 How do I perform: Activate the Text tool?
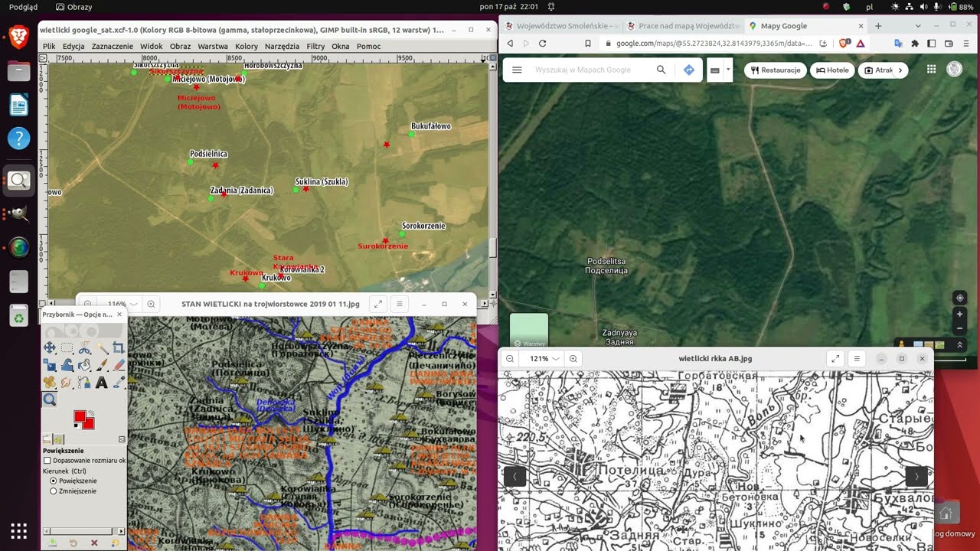coord(102,382)
